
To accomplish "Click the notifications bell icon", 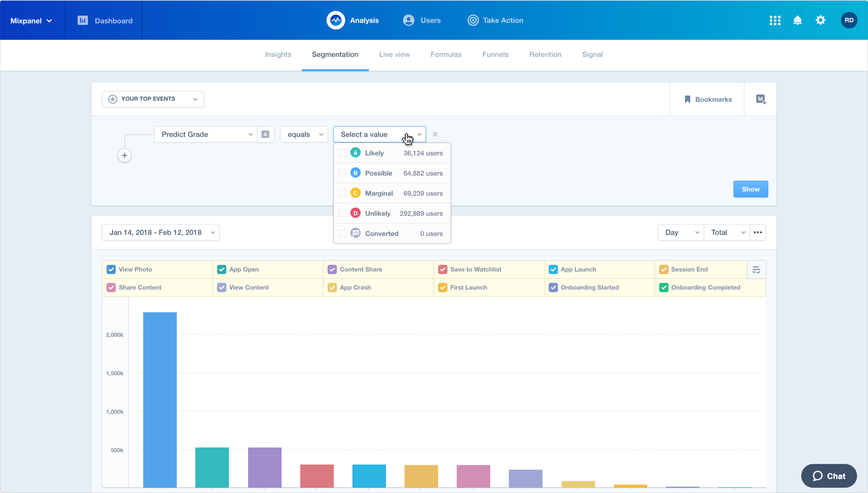I will pyautogui.click(x=797, y=21).
